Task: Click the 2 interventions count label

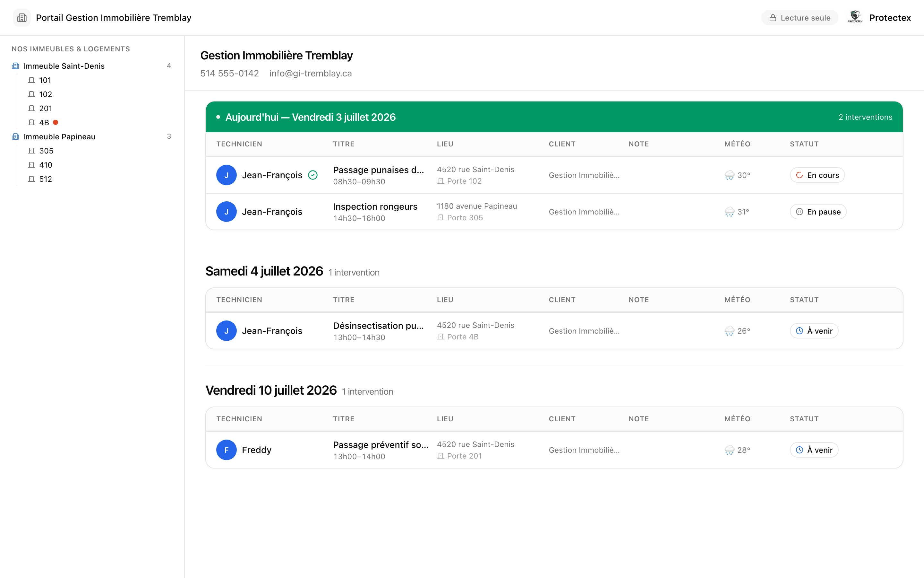Action: point(865,117)
